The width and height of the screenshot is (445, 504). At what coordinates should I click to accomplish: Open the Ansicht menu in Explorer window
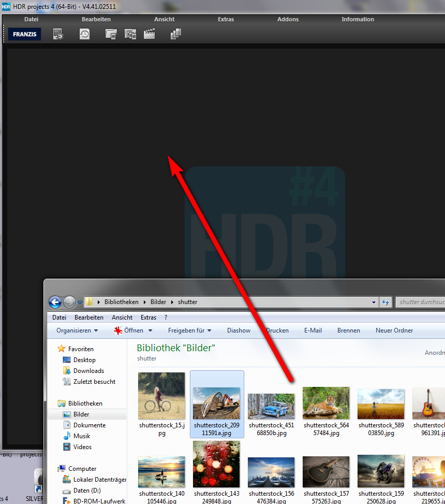pyautogui.click(x=122, y=317)
